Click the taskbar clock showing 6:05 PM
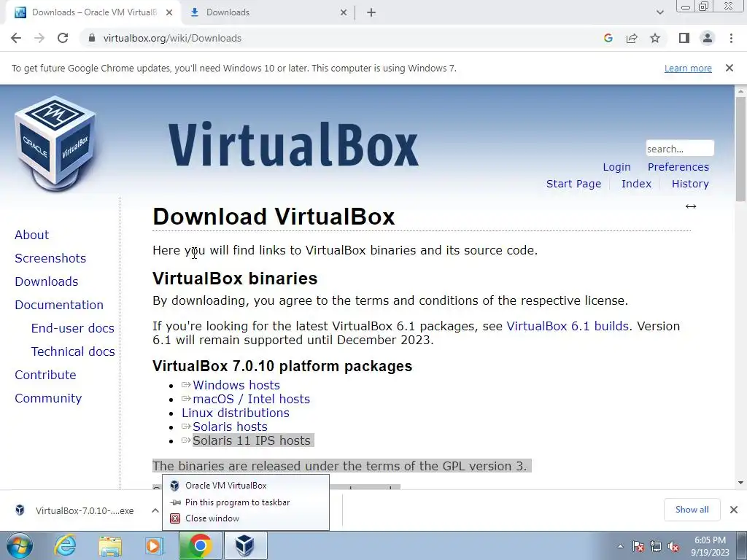Viewport: 747px width, 560px height. (710, 546)
